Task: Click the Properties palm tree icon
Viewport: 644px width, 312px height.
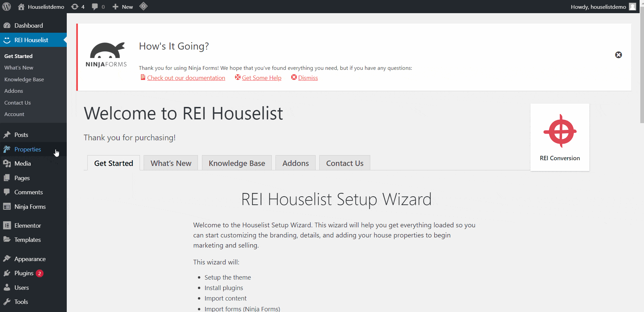Action: click(x=7, y=149)
